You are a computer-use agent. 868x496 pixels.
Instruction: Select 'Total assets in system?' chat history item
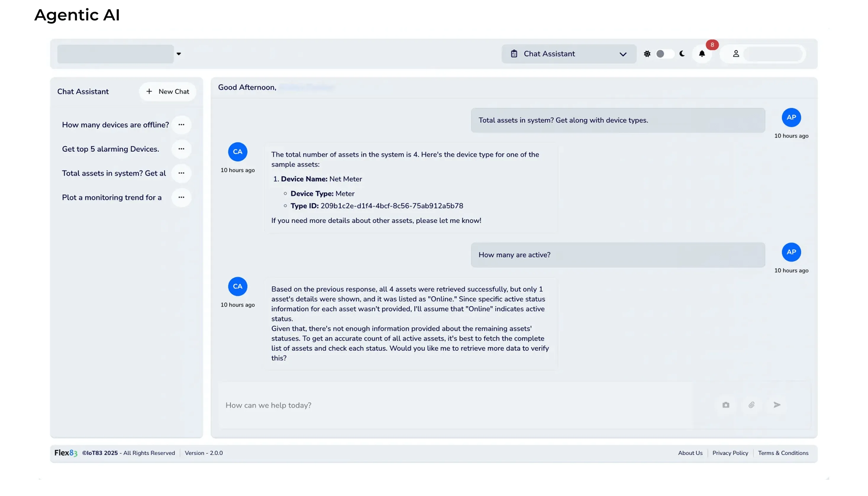114,173
